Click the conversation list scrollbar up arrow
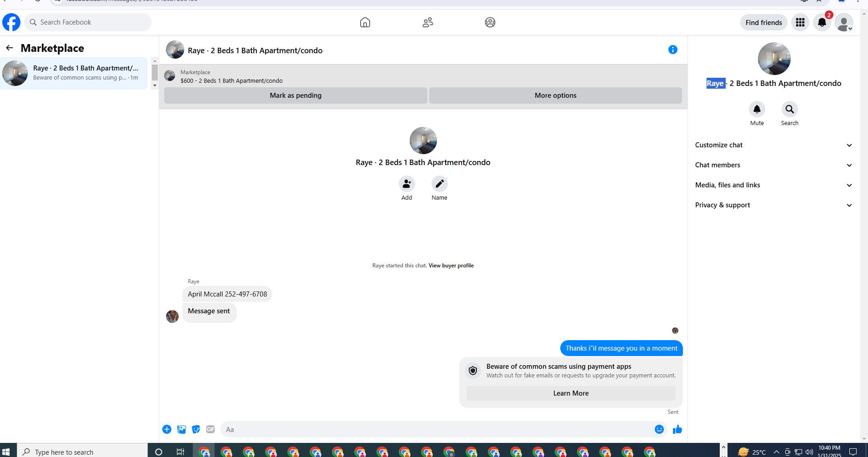 click(155, 60)
